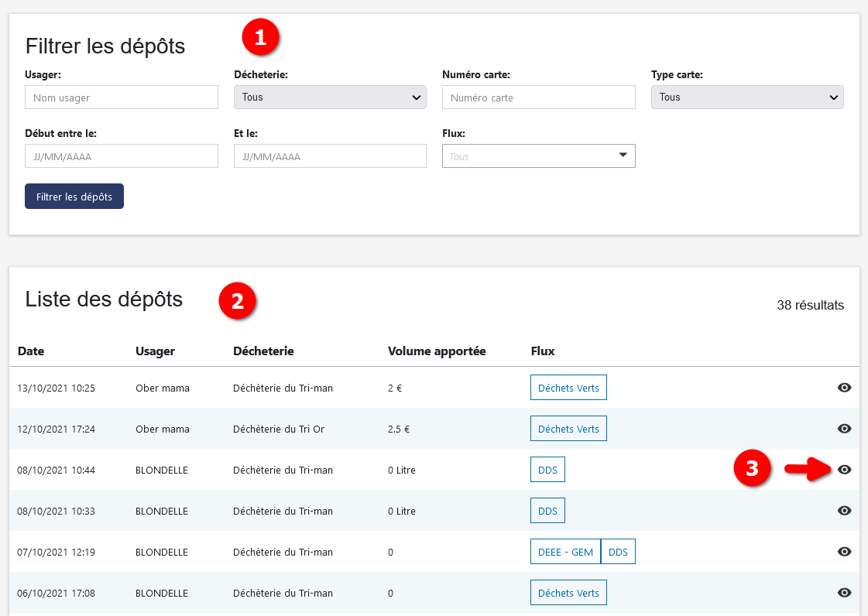Open the Type carte dropdown
Image resolution: width=868 pixels, height=616 pixels.
click(747, 97)
